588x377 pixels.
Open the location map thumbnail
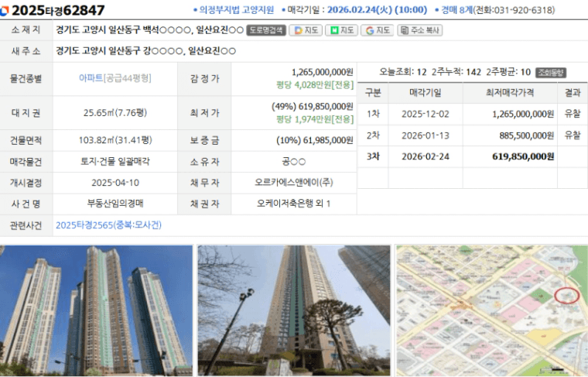[x=491, y=310]
